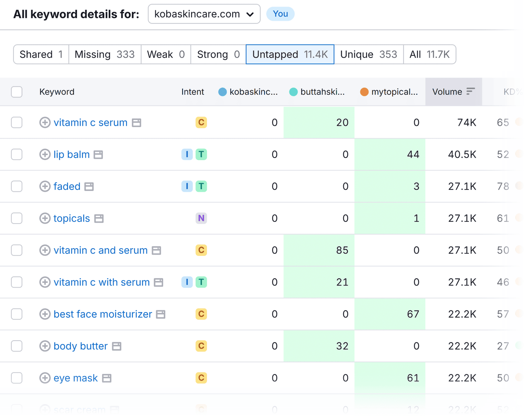Check the 'vitamin c serum' row checkbox
This screenshot has width=528, height=420.
[x=16, y=122]
